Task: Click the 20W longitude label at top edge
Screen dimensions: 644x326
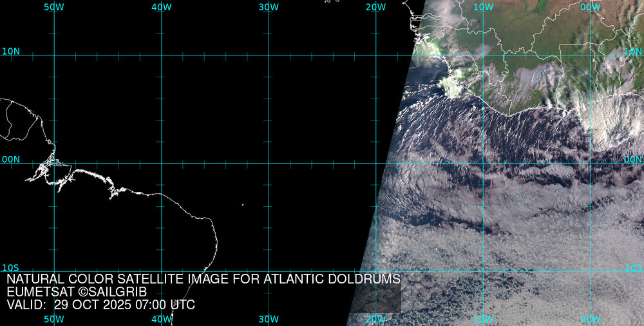Action: pyautogui.click(x=375, y=7)
